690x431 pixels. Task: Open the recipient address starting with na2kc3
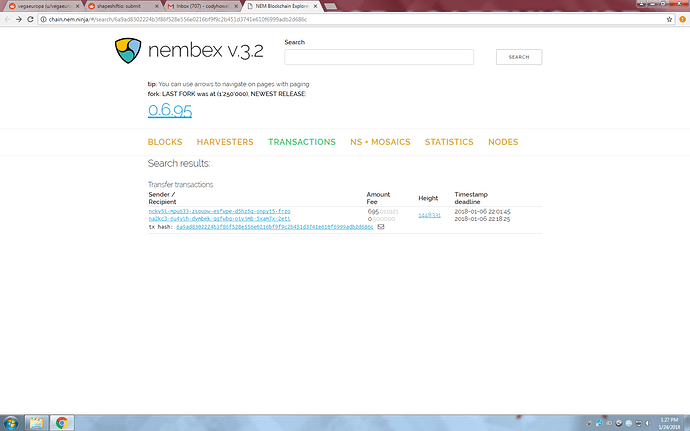pyautogui.click(x=220, y=218)
